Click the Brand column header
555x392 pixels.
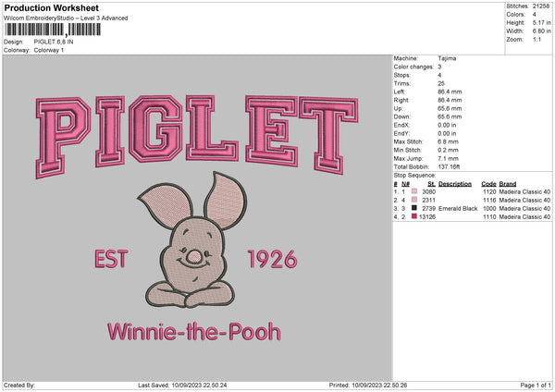(x=510, y=183)
